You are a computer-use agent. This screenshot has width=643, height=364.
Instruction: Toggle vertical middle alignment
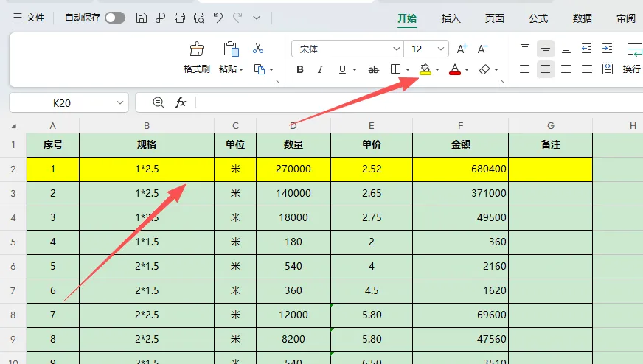tap(546, 49)
